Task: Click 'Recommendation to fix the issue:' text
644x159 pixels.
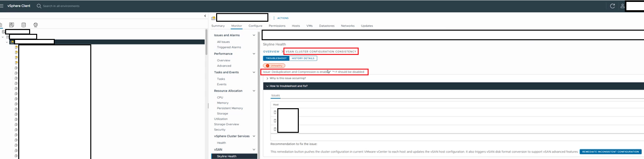Action: 294,144
